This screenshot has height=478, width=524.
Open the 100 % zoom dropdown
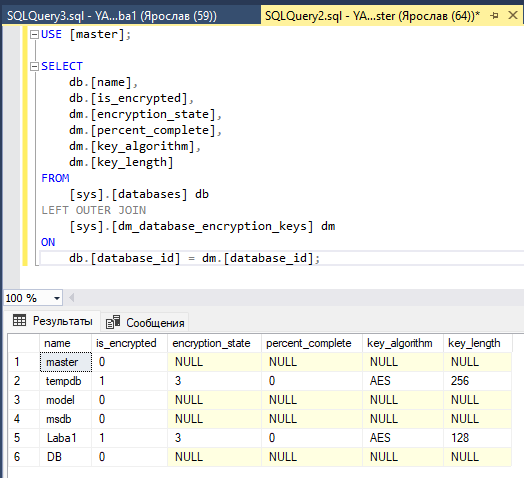pos(57,298)
